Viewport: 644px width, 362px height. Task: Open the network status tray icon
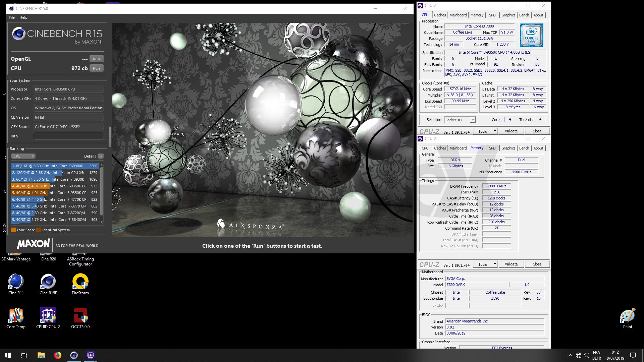[579, 355]
